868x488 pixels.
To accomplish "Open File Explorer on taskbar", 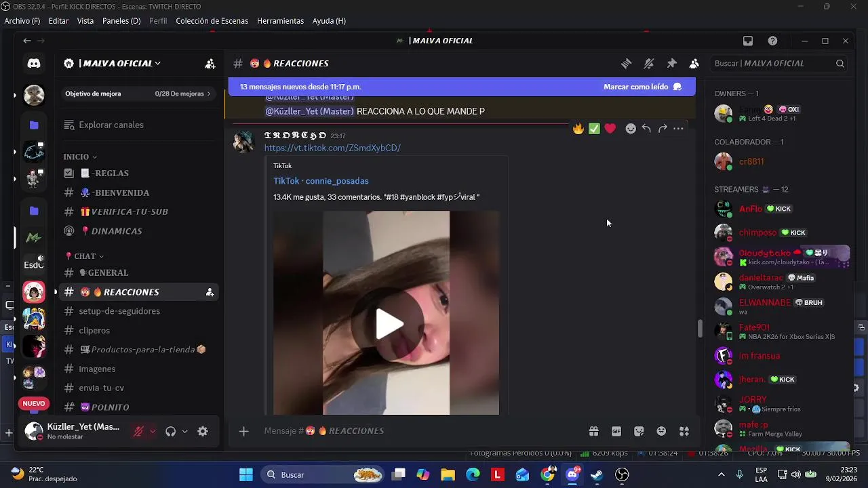I will [x=448, y=474].
